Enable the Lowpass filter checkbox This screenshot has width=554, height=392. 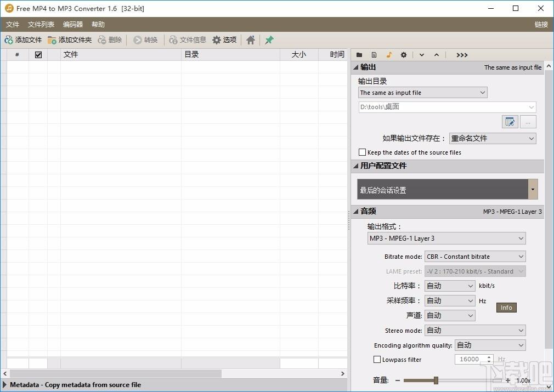(x=377, y=360)
